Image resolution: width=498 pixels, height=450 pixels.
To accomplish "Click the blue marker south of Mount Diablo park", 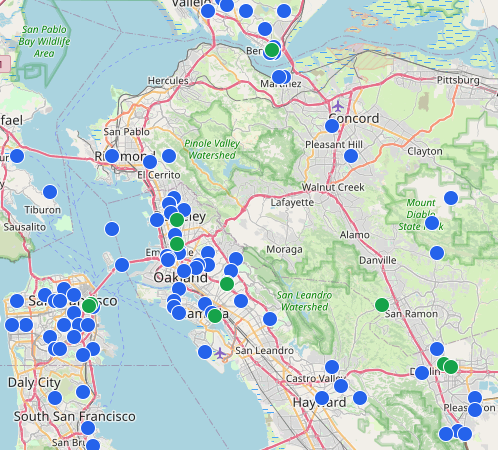I will 437,253.
